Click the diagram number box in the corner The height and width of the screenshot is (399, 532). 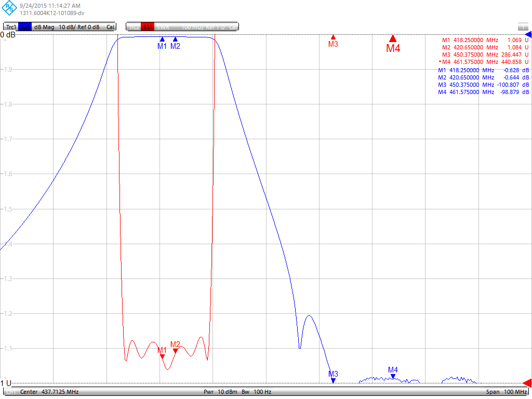523,27
